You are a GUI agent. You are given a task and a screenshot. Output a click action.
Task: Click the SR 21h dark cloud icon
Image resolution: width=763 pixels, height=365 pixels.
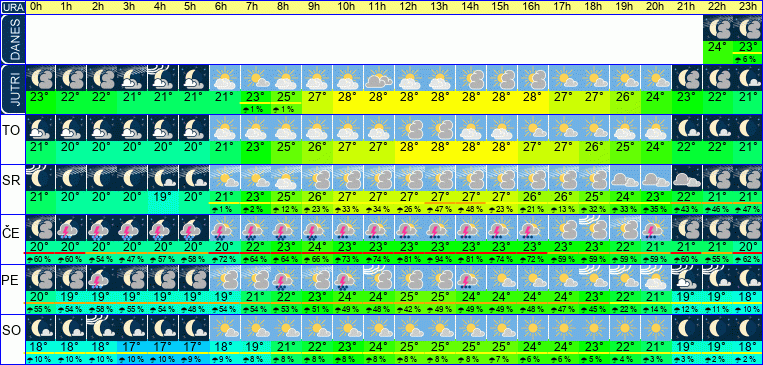[x=687, y=178]
